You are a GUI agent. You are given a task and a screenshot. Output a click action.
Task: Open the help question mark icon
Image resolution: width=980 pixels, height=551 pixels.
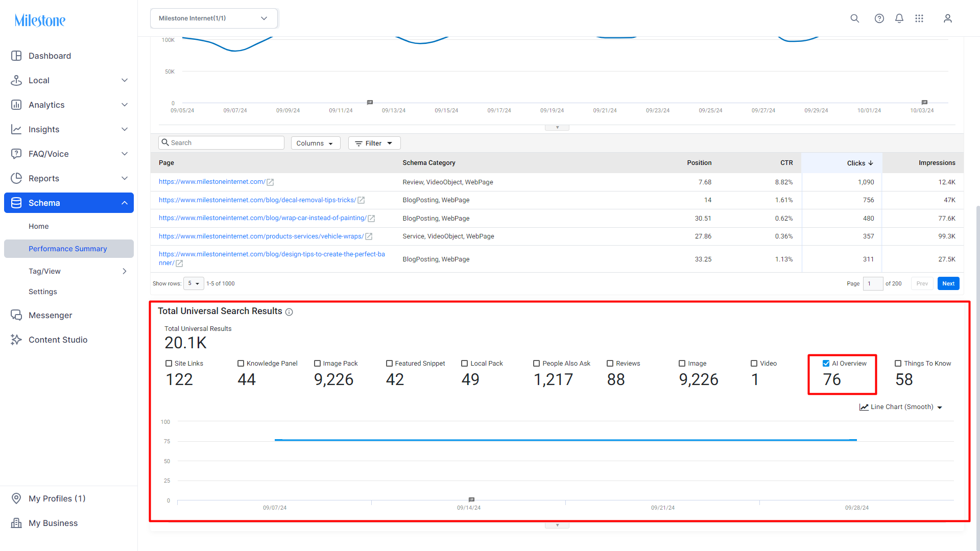click(879, 18)
